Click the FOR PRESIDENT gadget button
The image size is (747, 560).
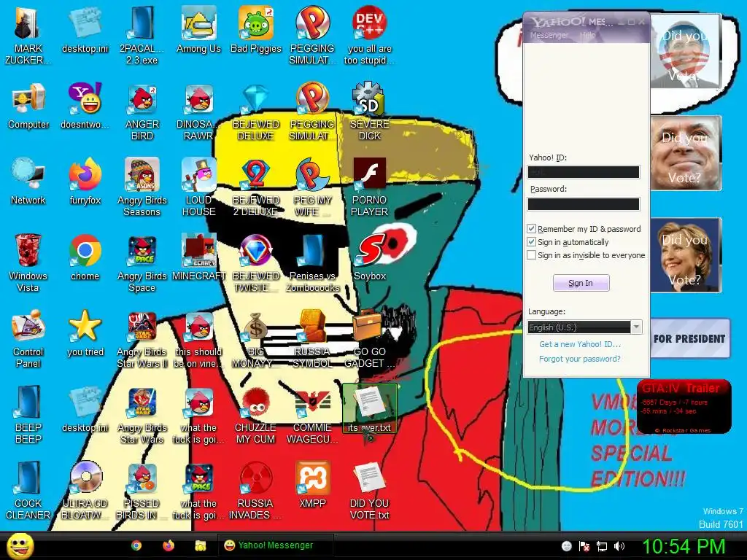tap(689, 338)
